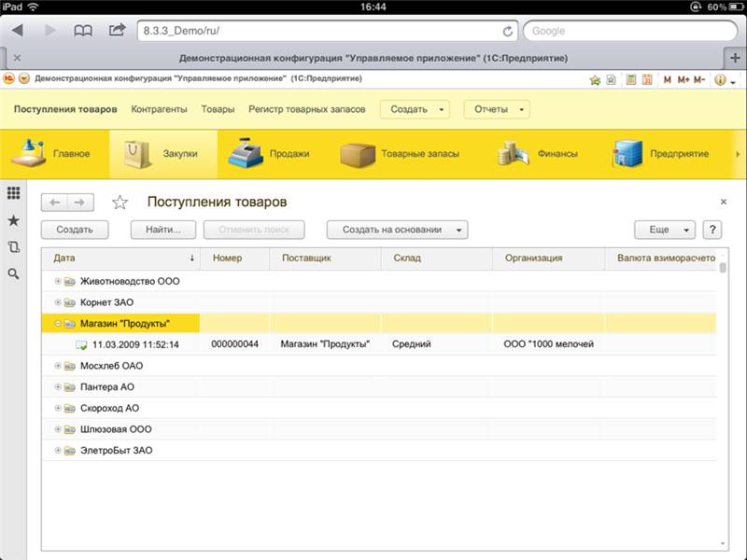
Task: Open the Товарные запасы section
Action: pos(401,154)
